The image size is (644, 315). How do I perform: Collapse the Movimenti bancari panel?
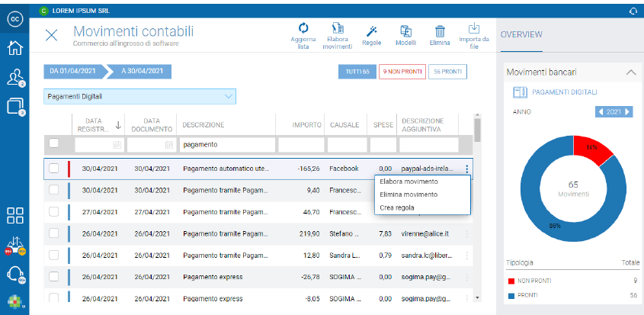(630, 72)
